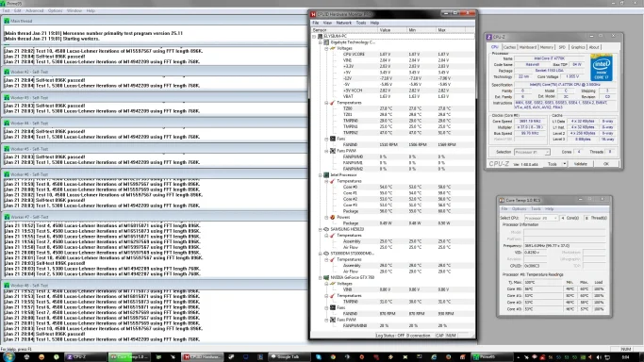This screenshot has width=644, height=362.
Task: Click the Tj. Max 100°C field in Core Temp
Action: [542, 283]
